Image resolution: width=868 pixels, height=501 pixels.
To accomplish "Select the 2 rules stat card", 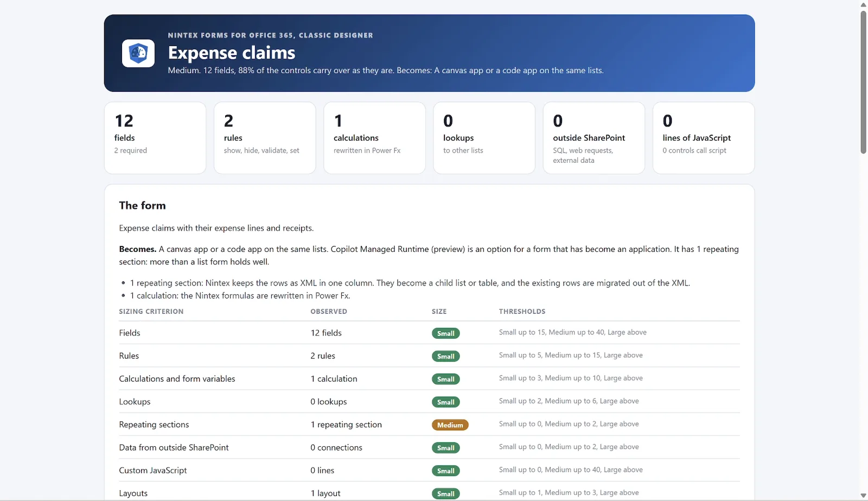I will [265, 138].
